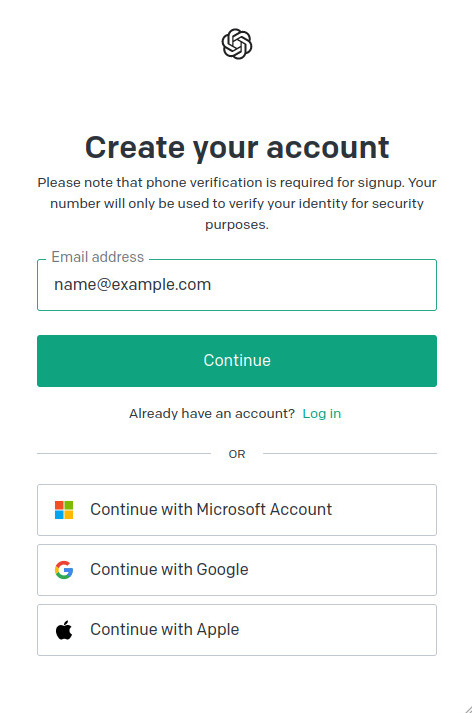
Task: Choose Continue with Apple
Action: pyautogui.click(x=237, y=630)
